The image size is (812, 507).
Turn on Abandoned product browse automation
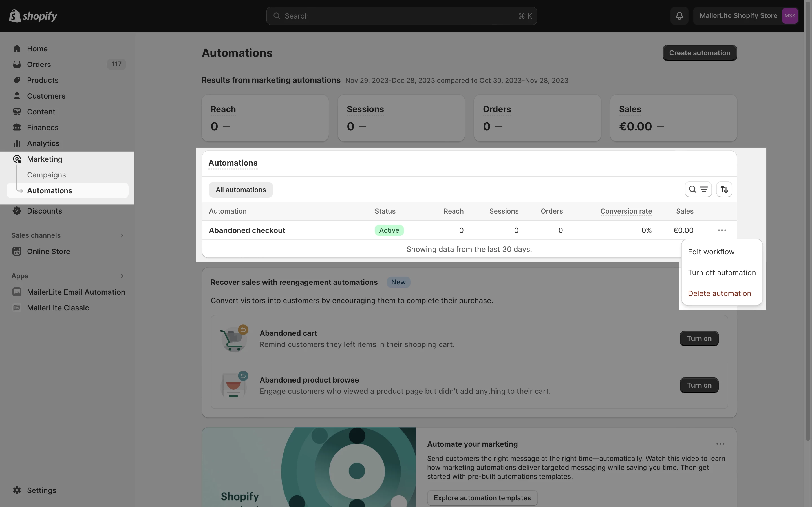tap(699, 385)
